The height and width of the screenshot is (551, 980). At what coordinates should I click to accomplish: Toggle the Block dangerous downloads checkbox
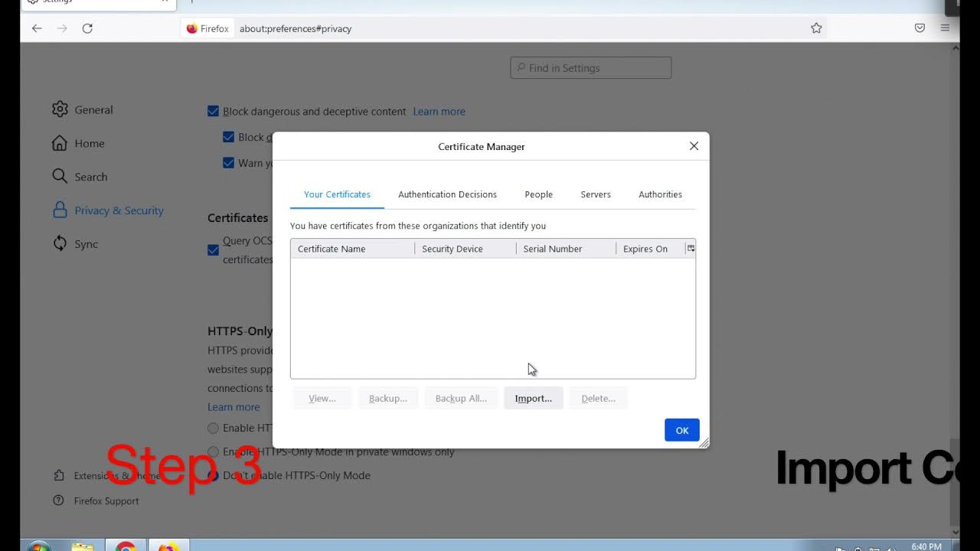click(x=228, y=137)
